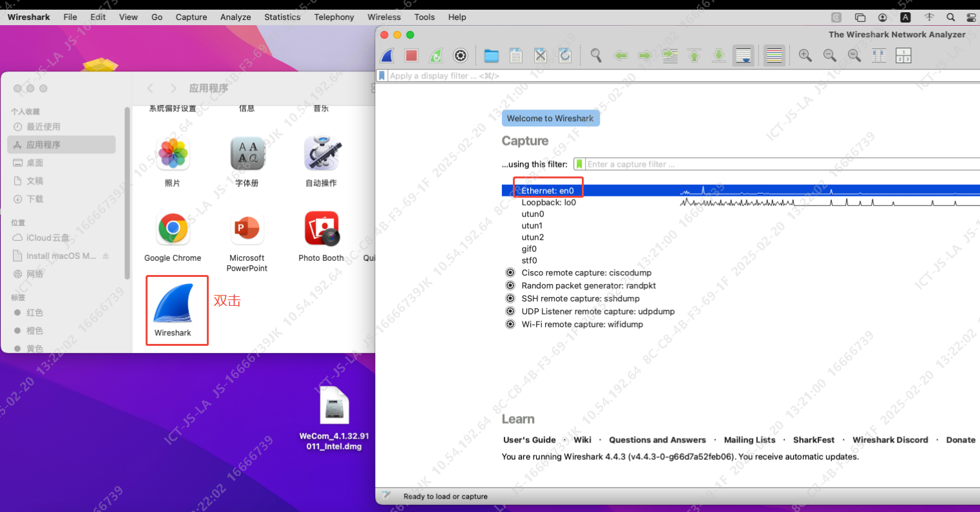Click the Donate link
The image size is (980, 512).
point(961,440)
